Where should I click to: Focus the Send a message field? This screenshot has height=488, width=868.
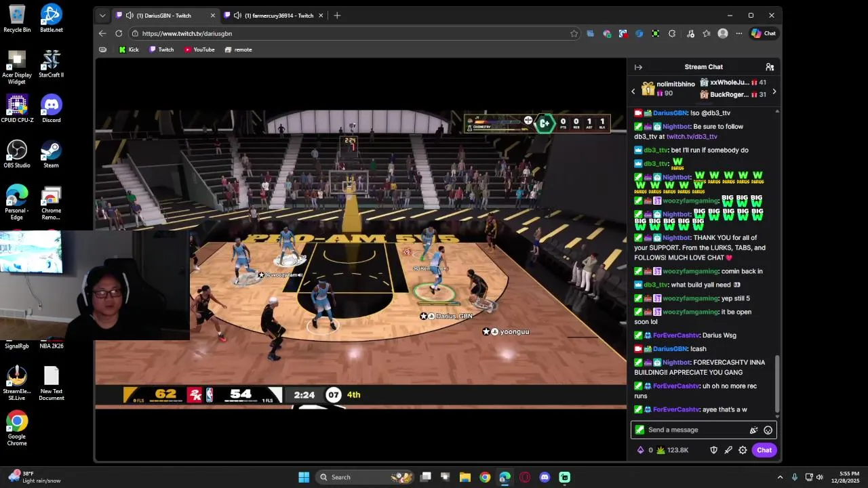(x=703, y=430)
